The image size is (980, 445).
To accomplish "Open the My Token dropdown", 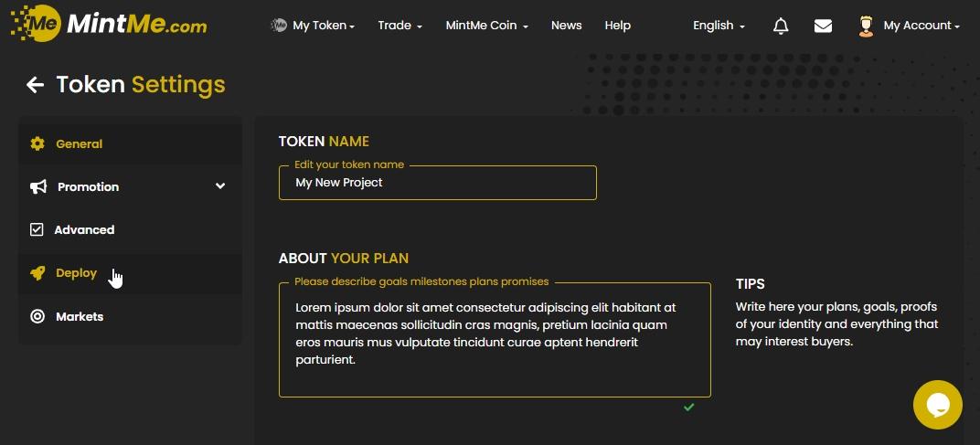I will pos(314,26).
